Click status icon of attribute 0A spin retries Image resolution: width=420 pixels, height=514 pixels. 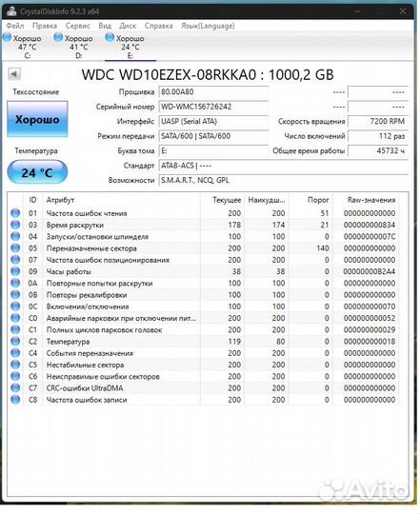click(x=15, y=283)
